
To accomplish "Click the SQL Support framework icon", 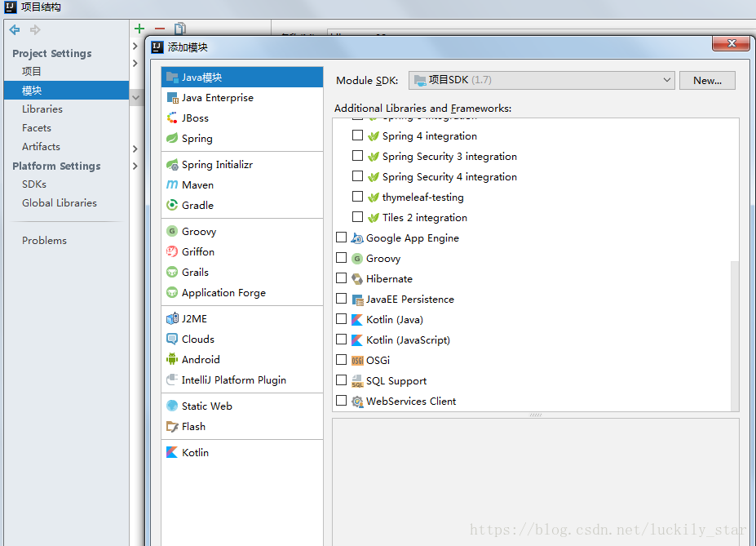I will 356,381.
